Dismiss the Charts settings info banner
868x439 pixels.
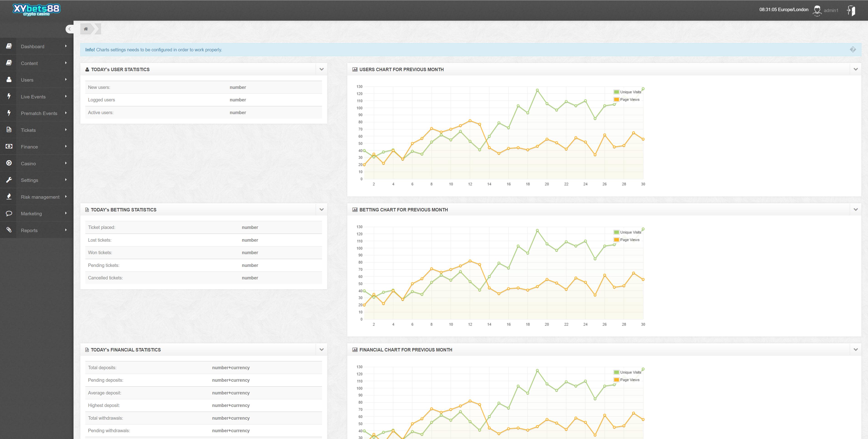[853, 49]
